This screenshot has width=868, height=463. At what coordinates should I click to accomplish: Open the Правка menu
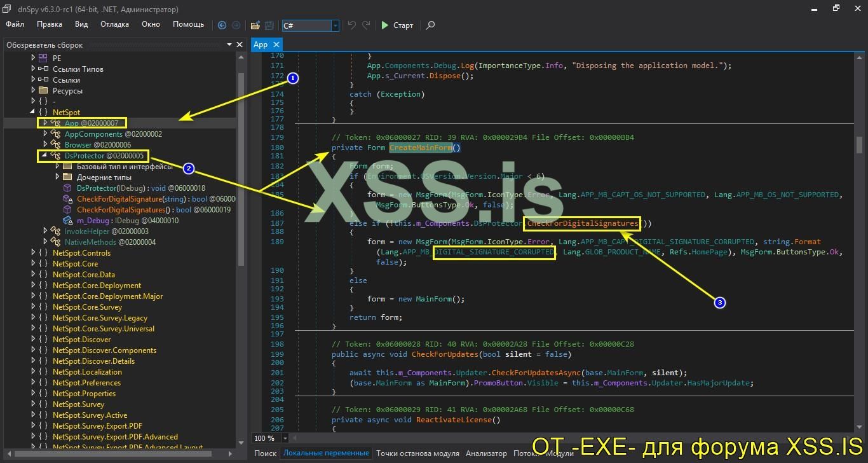click(x=50, y=24)
